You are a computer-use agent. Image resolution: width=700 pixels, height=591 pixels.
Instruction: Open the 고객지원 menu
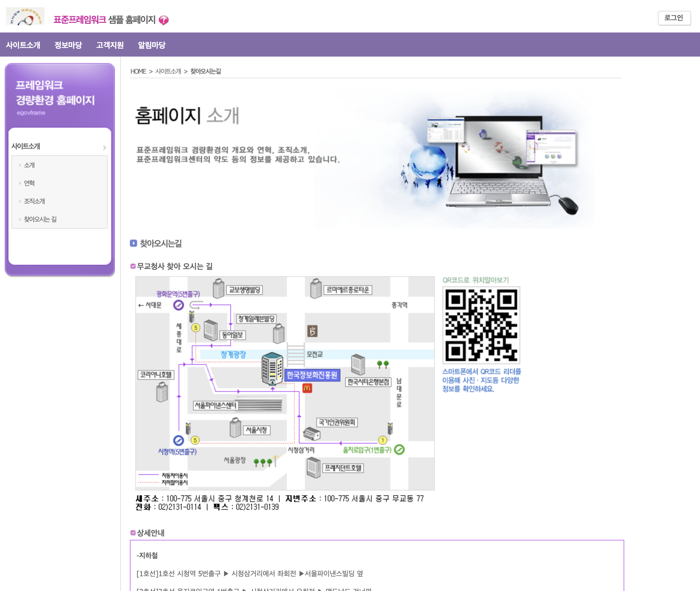110,45
